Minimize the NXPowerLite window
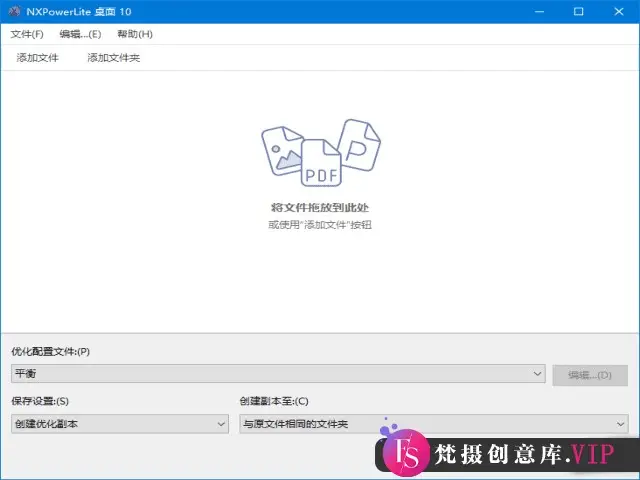The height and width of the screenshot is (480, 640). [540, 11]
